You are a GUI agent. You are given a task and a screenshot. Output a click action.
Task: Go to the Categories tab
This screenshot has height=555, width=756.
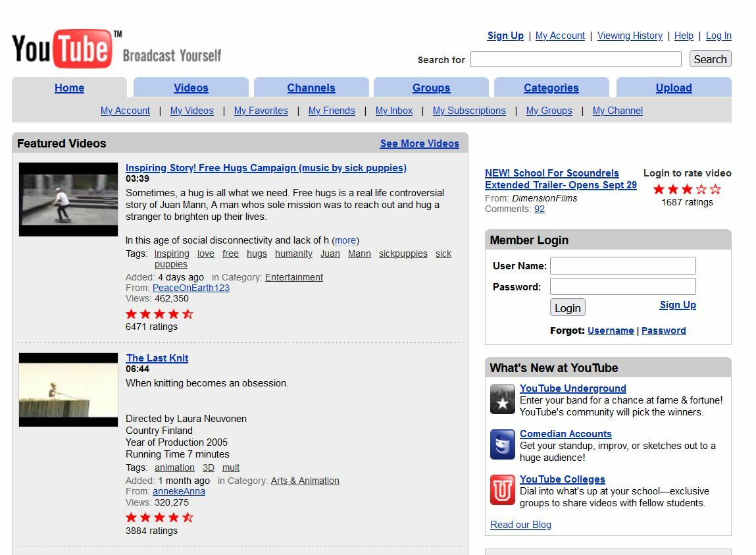tap(551, 88)
